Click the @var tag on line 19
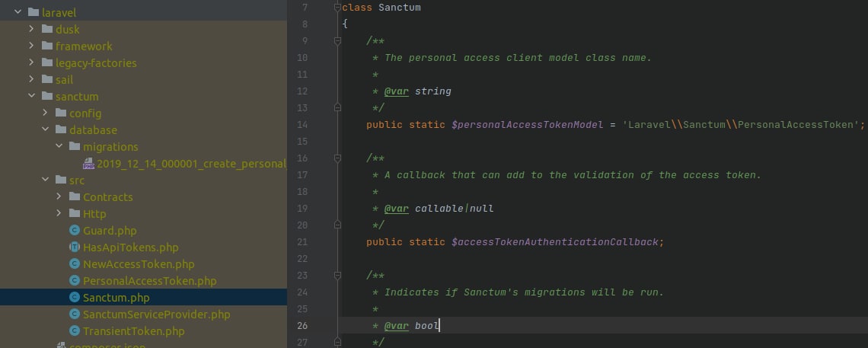The height and width of the screenshot is (348, 868). 397,208
